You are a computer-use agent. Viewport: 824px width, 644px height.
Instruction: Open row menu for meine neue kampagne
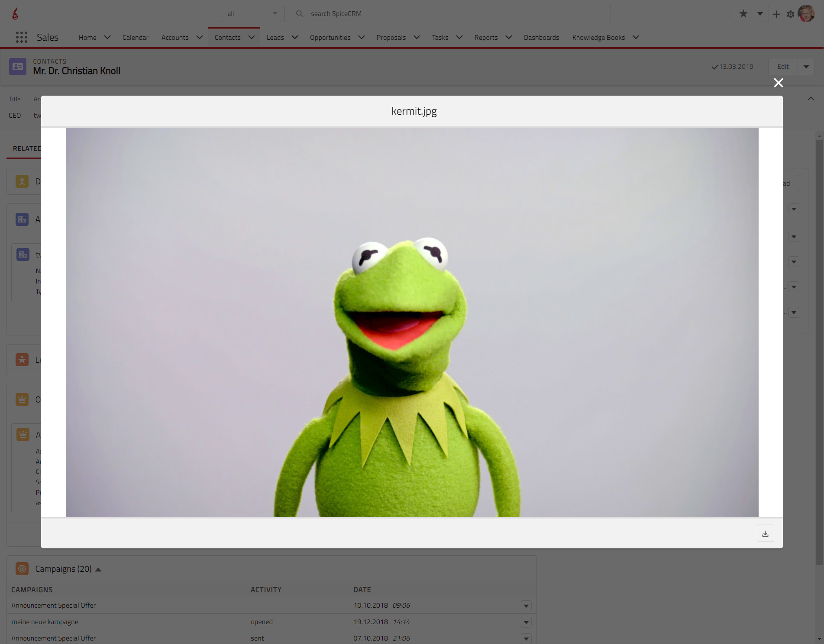(x=526, y=622)
